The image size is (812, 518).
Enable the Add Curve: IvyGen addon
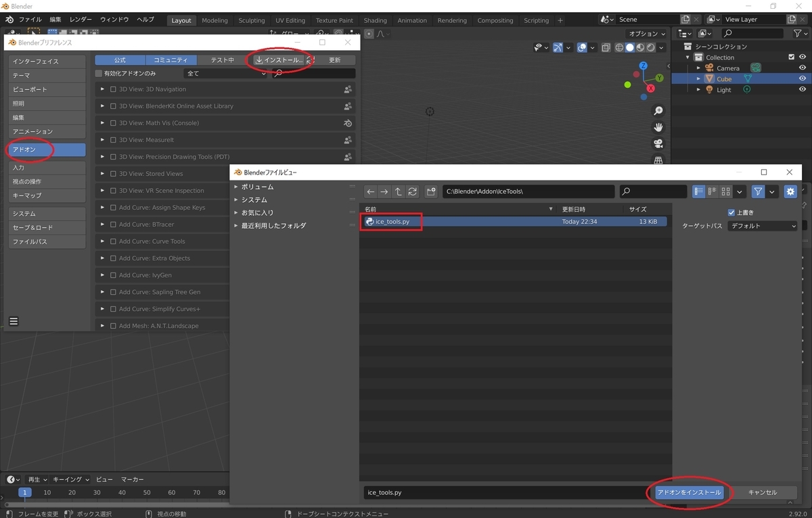tap(113, 275)
